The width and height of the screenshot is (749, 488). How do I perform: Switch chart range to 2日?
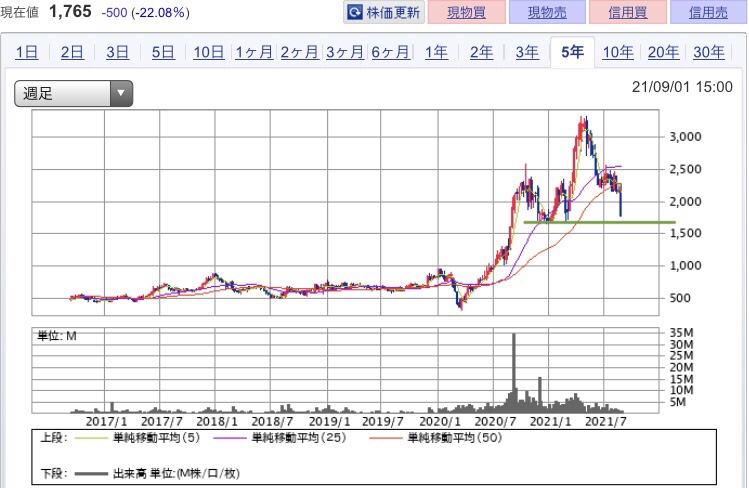(x=72, y=52)
